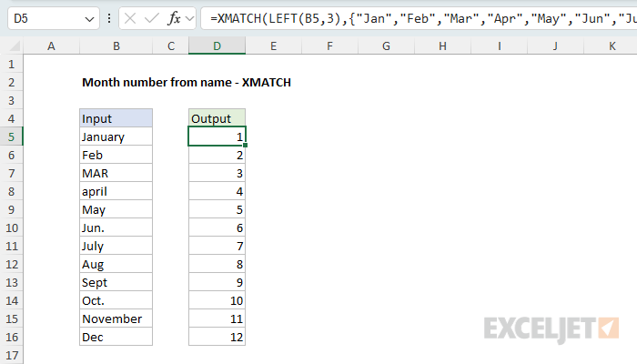Select column J header
This screenshot has height=364, width=637.
[x=555, y=45]
